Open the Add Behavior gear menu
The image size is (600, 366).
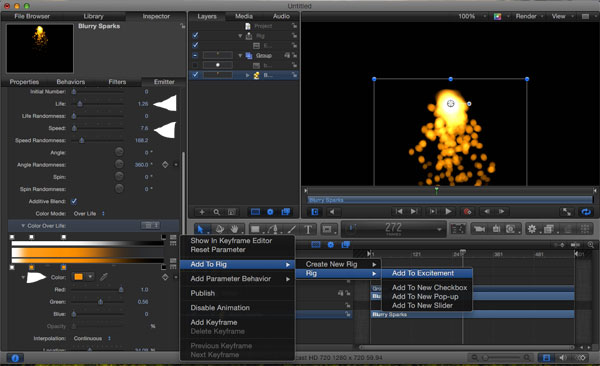pos(532,229)
